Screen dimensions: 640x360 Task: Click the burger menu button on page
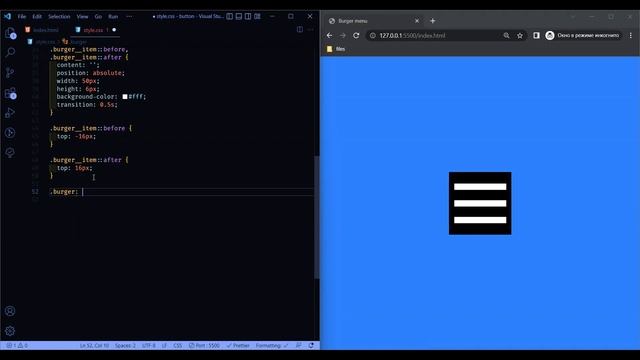point(480,203)
